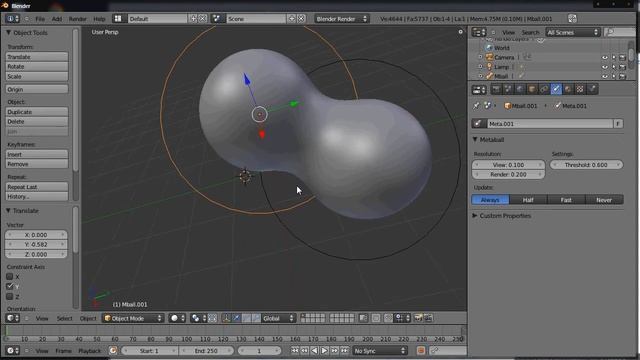Image resolution: width=640 pixels, height=360 pixels.
Task: Open the File menu
Action: pyautogui.click(x=40, y=19)
